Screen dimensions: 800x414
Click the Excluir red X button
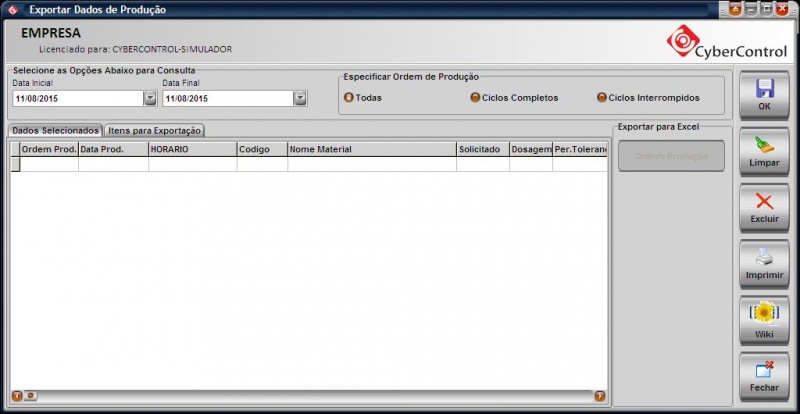[x=764, y=208]
